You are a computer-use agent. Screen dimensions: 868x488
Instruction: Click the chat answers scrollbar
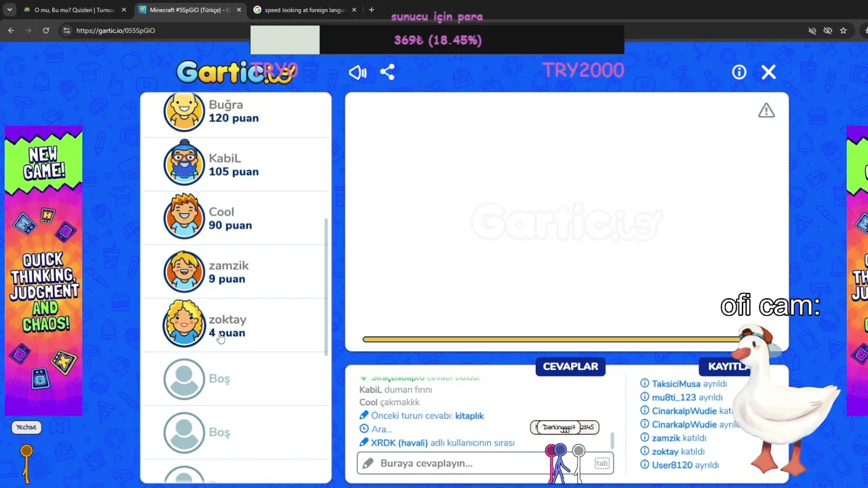pyautogui.click(x=612, y=441)
